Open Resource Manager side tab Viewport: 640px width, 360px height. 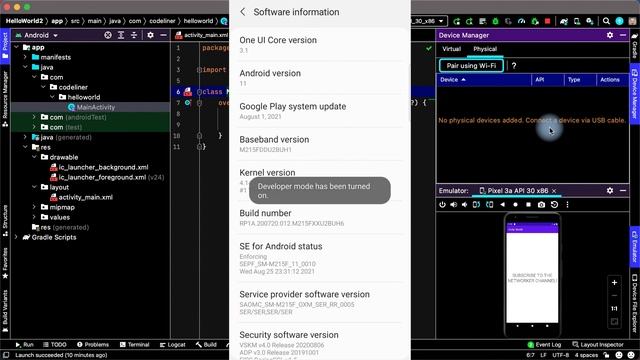pyautogui.click(x=5, y=98)
